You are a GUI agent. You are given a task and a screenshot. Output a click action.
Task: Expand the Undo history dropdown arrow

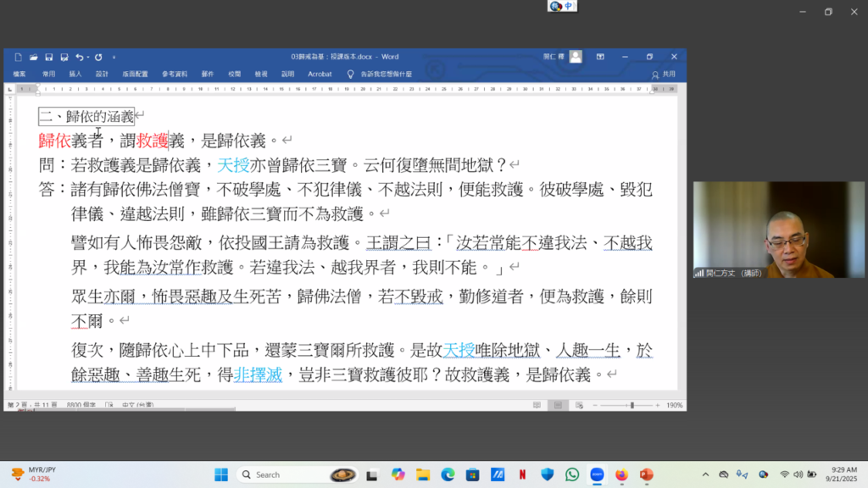tap(86, 58)
